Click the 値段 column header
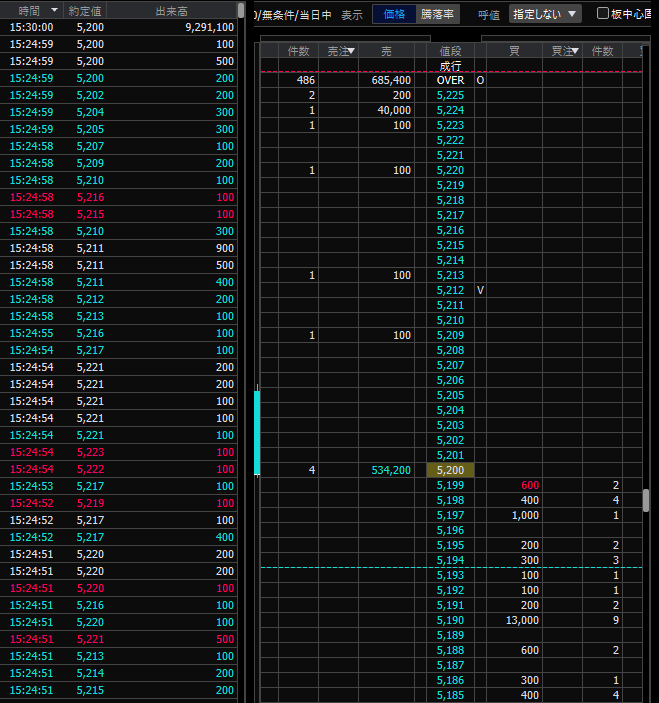This screenshot has width=659, height=703. tap(450, 51)
